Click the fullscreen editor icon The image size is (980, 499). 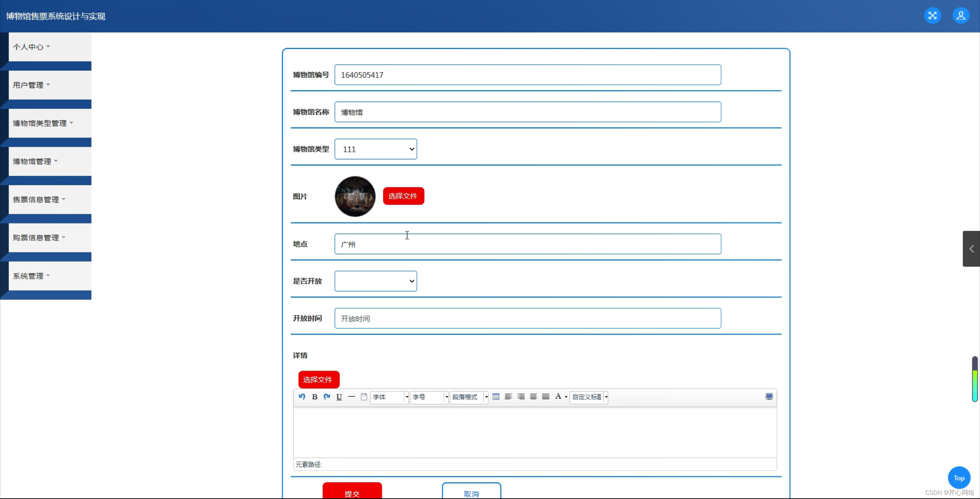769,397
